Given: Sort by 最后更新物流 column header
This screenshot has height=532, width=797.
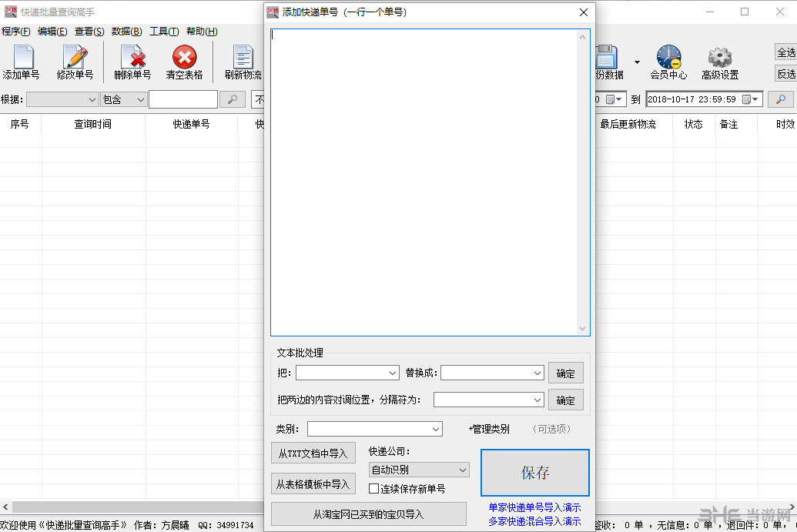Looking at the screenshot, I should tap(628, 124).
